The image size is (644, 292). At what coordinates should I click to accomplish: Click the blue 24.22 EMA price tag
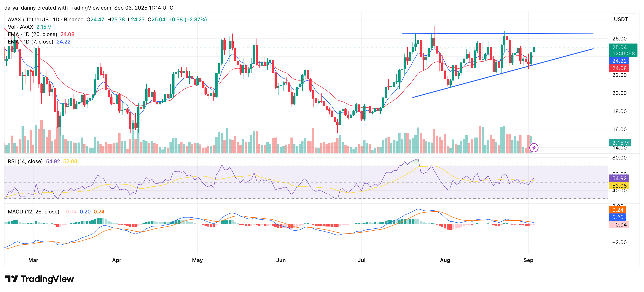coord(619,61)
